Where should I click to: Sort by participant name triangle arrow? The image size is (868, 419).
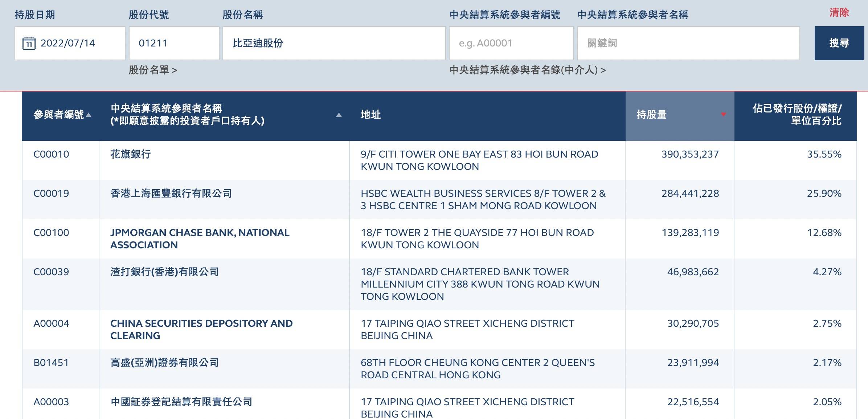point(339,115)
